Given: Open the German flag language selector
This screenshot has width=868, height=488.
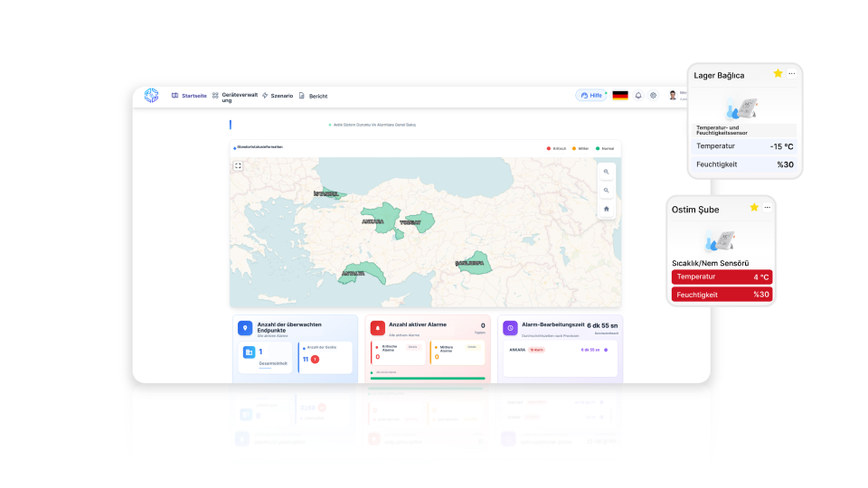Looking at the screenshot, I should (620, 95).
